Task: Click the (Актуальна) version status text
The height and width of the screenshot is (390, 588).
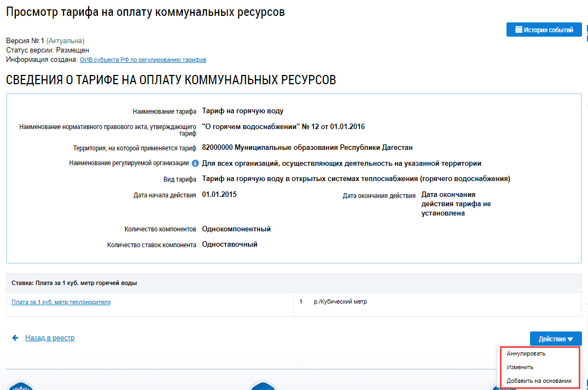Action: click(65, 40)
